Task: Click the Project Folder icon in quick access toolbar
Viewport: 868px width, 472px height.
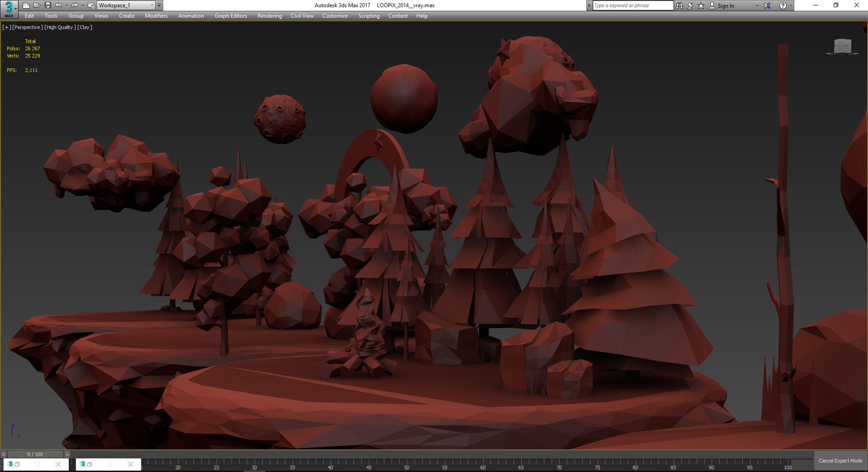Action: 91,5
